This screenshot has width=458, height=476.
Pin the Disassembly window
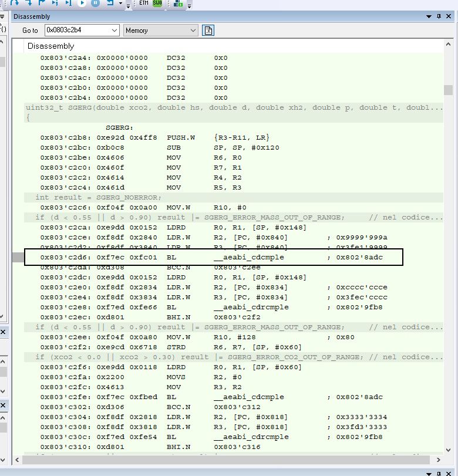tap(439, 16)
